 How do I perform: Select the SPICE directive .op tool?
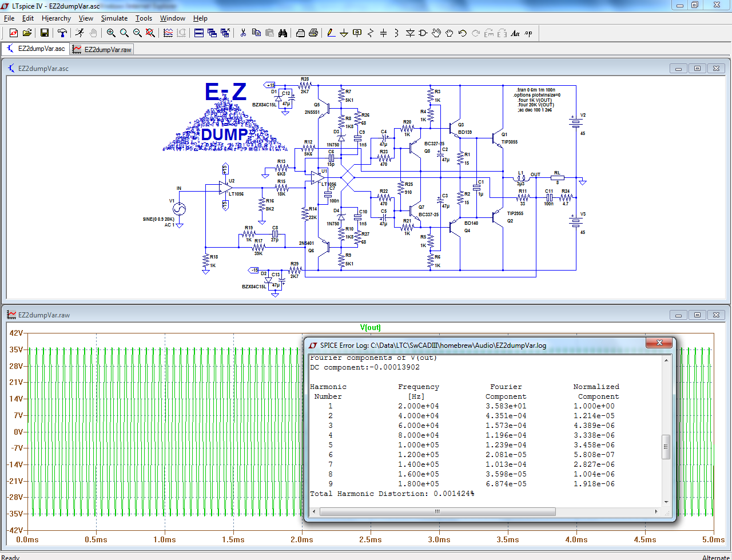[x=528, y=33]
